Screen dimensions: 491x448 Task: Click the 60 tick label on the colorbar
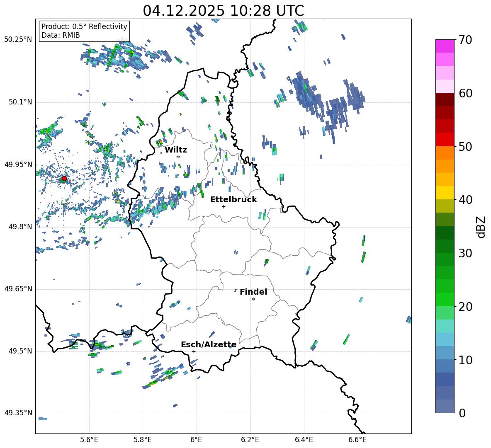[467, 93]
